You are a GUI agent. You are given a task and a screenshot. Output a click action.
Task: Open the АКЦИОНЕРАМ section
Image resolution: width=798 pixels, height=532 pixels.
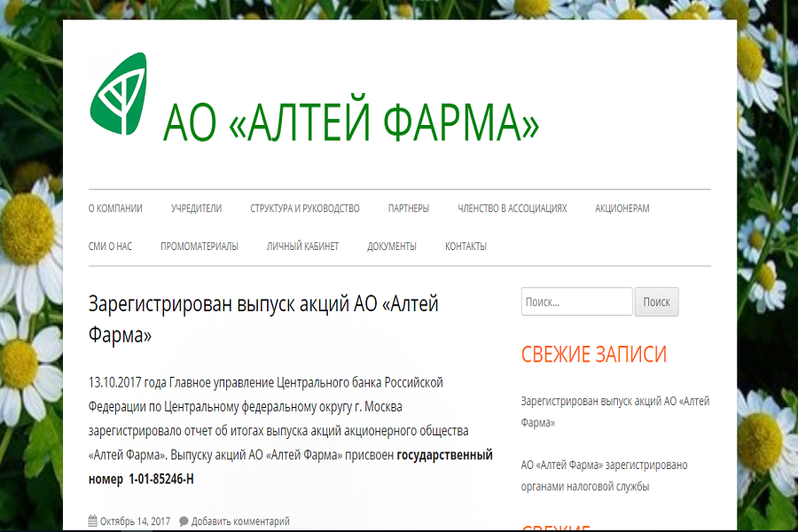click(622, 208)
